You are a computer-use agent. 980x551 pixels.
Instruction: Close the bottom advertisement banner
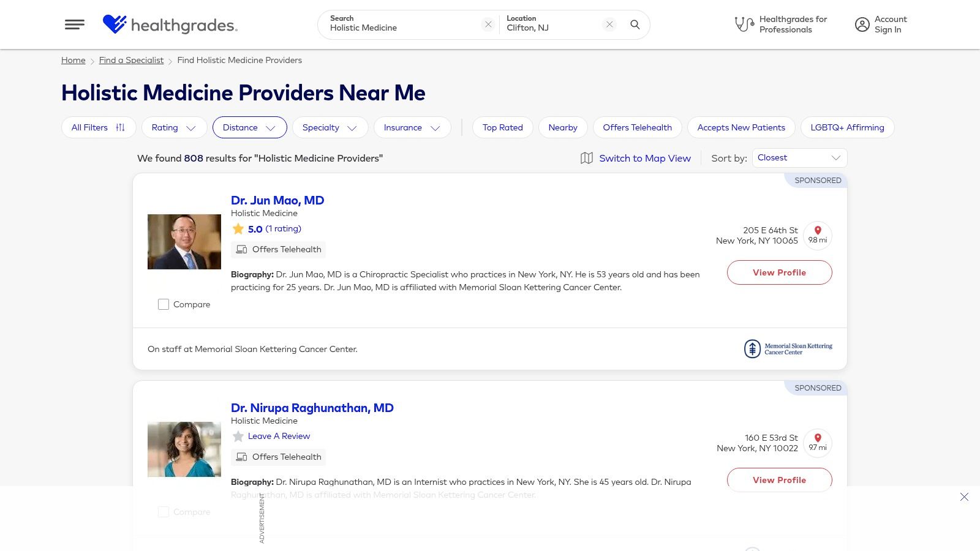click(x=964, y=497)
